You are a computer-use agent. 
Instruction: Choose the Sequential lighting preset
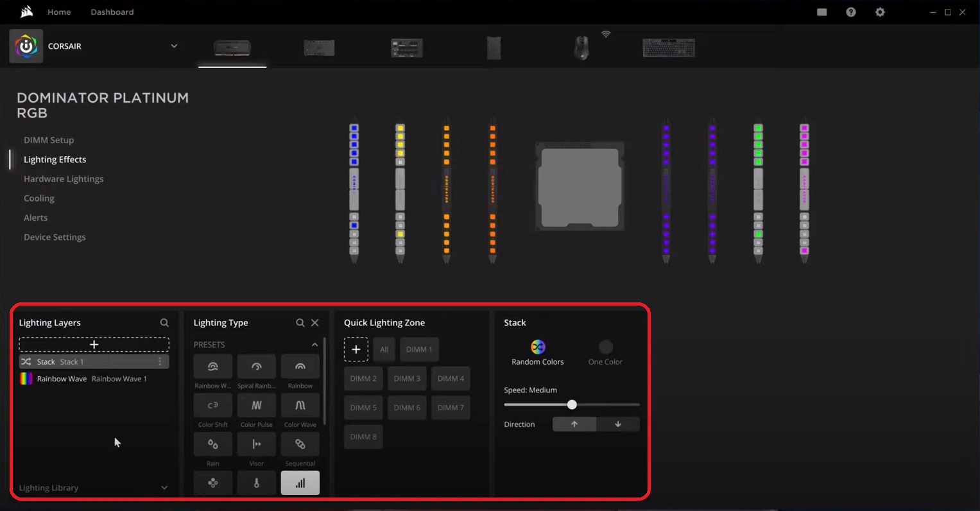click(300, 444)
